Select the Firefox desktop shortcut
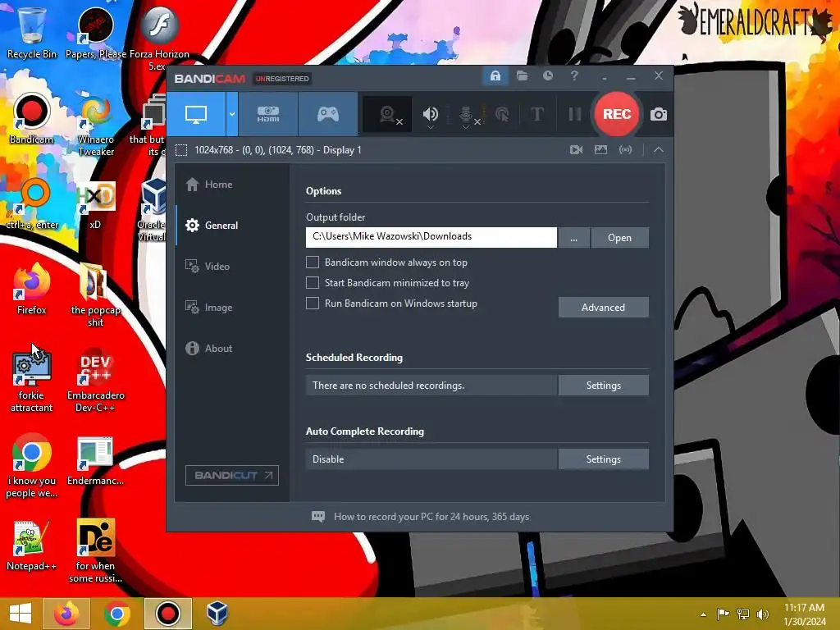Image resolution: width=840 pixels, height=630 pixels. [32, 290]
